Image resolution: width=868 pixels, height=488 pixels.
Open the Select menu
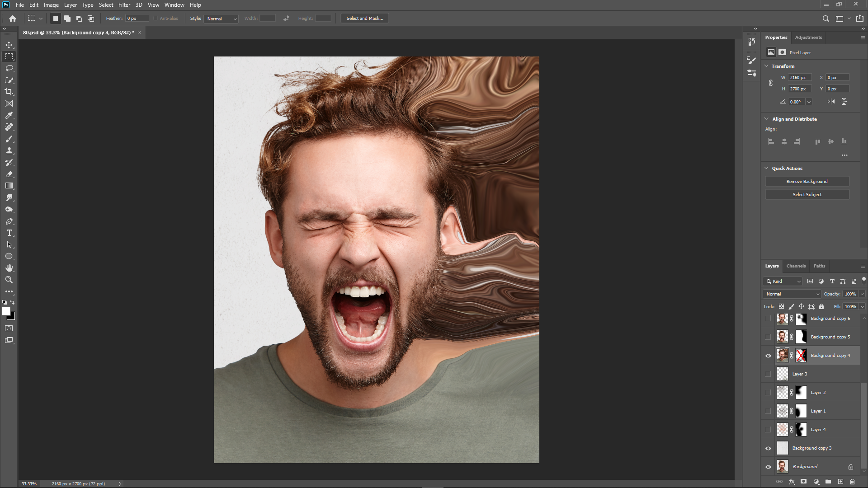click(106, 5)
